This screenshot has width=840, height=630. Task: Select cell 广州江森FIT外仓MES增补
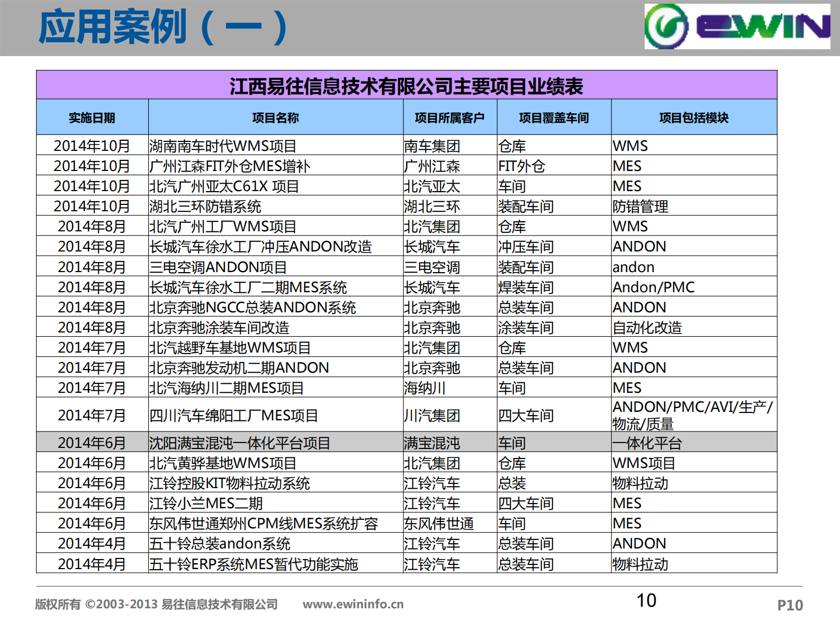click(275, 166)
